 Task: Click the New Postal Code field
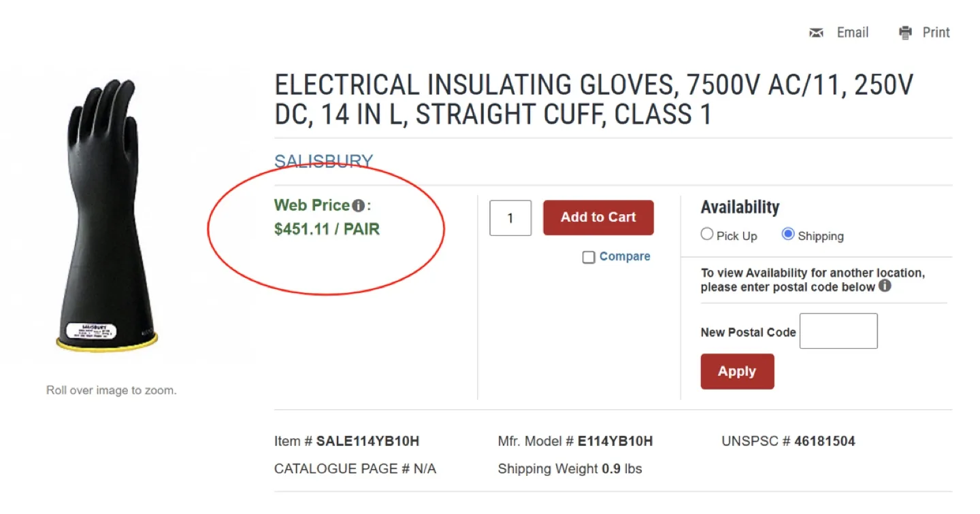tap(838, 331)
